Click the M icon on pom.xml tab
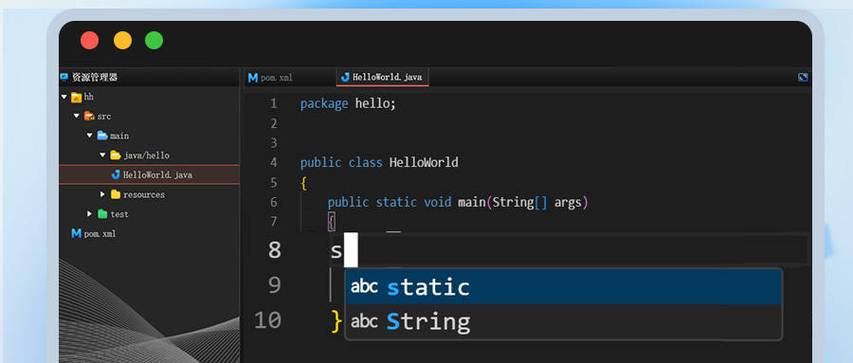The image size is (853, 363). (253, 78)
